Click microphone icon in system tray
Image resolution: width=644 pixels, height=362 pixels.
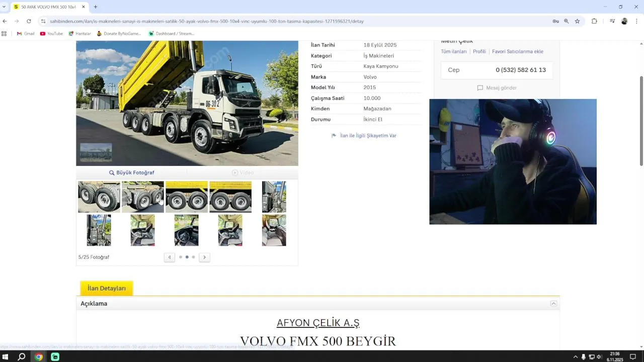584,357
